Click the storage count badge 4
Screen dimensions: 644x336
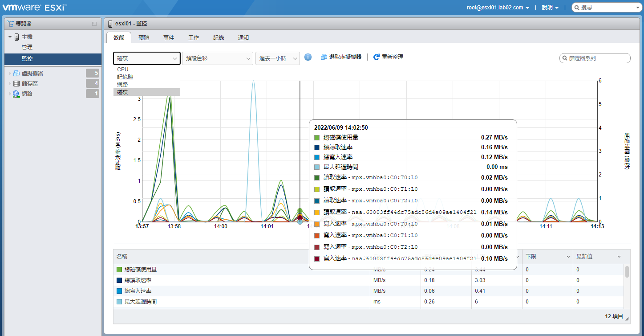click(93, 83)
